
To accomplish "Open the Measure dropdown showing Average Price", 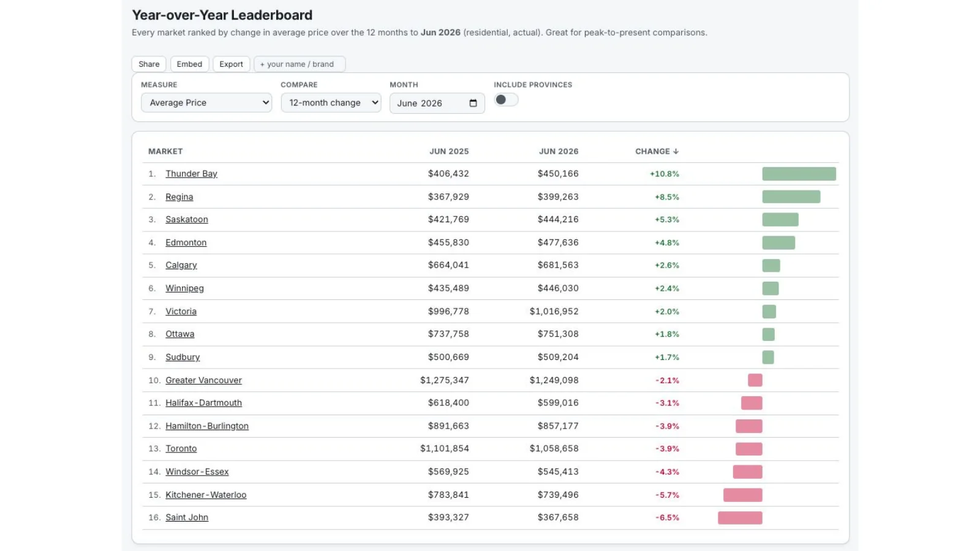I will pos(206,103).
